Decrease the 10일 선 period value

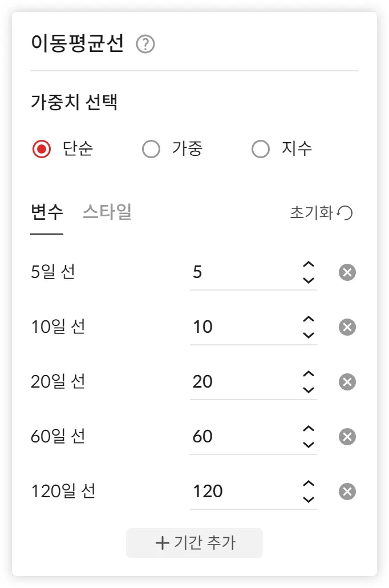pyautogui.click(x=309, y=335)
